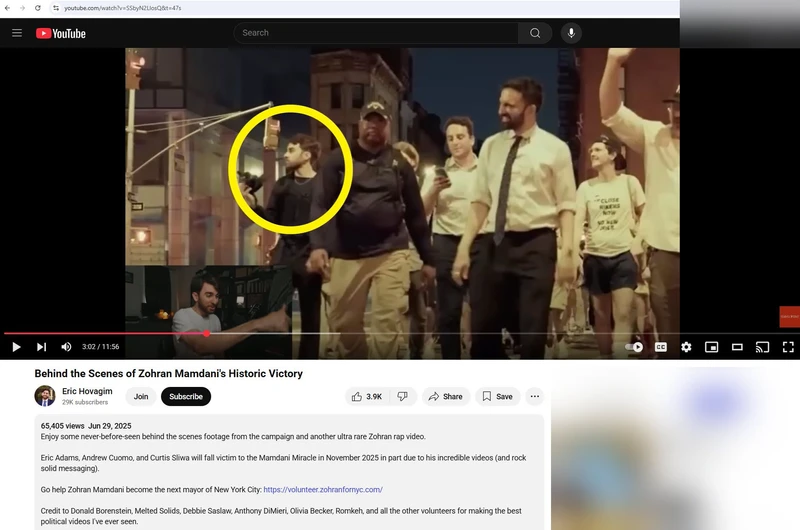
Task: Start voice search with the microphone icon
Action: [x=572, y=33]
